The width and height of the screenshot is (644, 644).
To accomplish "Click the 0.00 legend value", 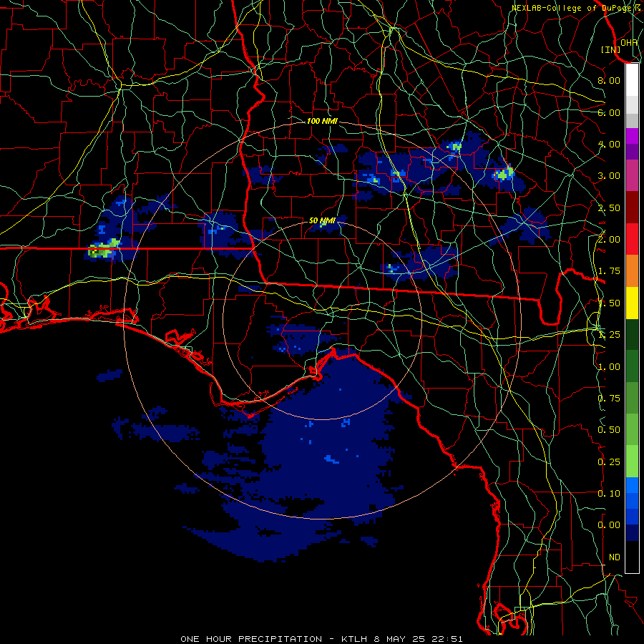I will [609, 525].
